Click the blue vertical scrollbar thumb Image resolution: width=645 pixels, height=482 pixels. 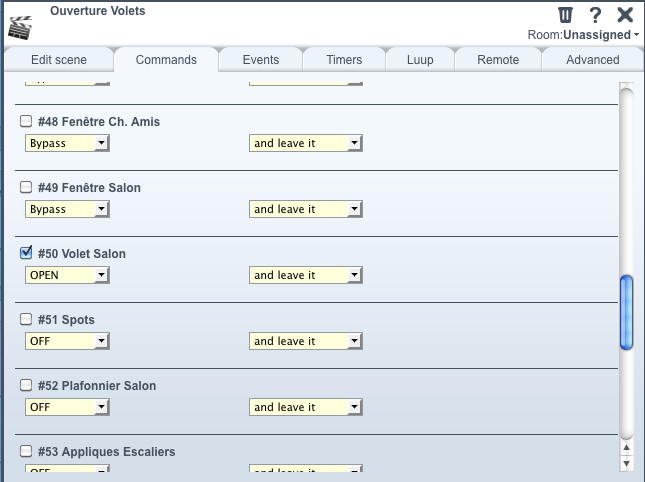(x=626, y=313)
